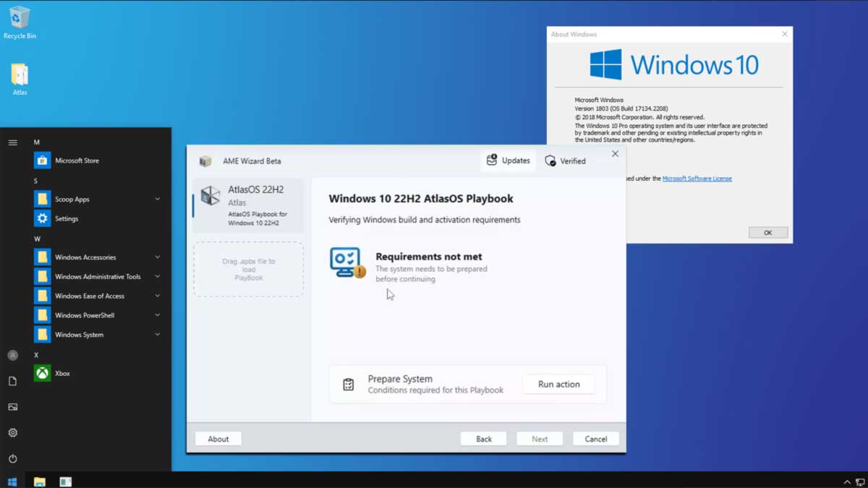Viewport: 868px width, 488px height.
Task: Open the Atlas folder on desktop
Action: (x=20, y=79)
